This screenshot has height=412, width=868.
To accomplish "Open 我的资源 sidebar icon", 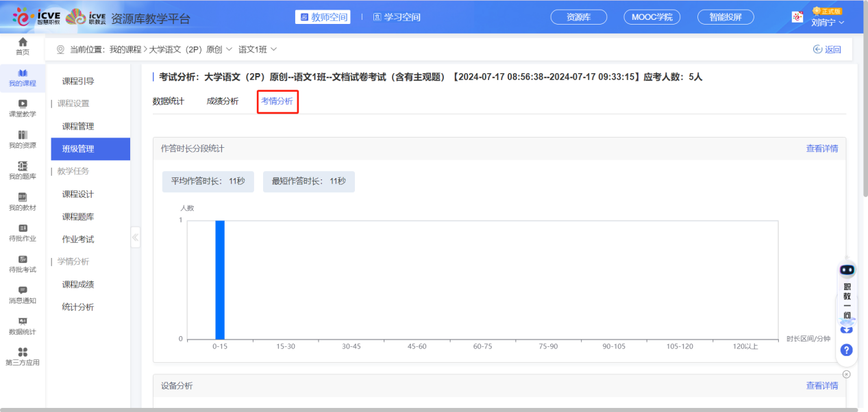I will coord(23,139).
